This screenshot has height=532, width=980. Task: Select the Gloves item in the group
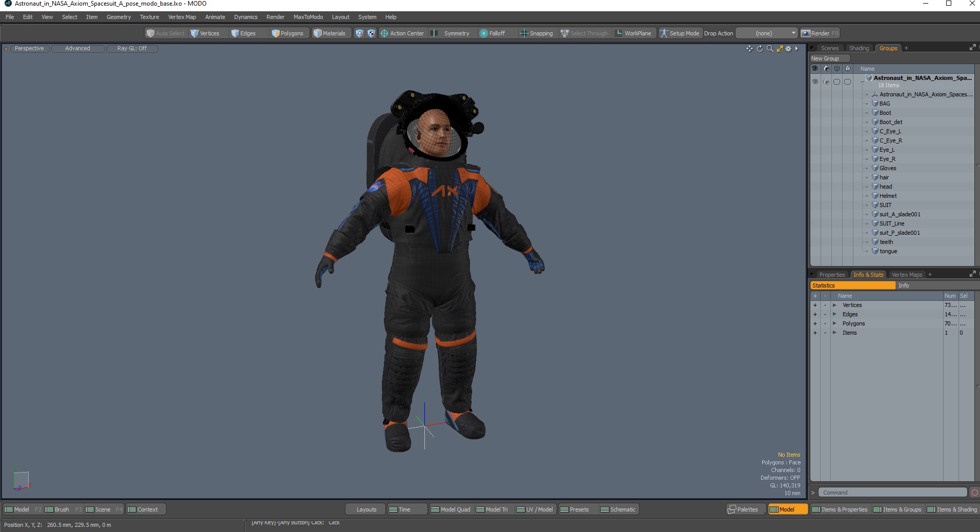pos(888,168)
